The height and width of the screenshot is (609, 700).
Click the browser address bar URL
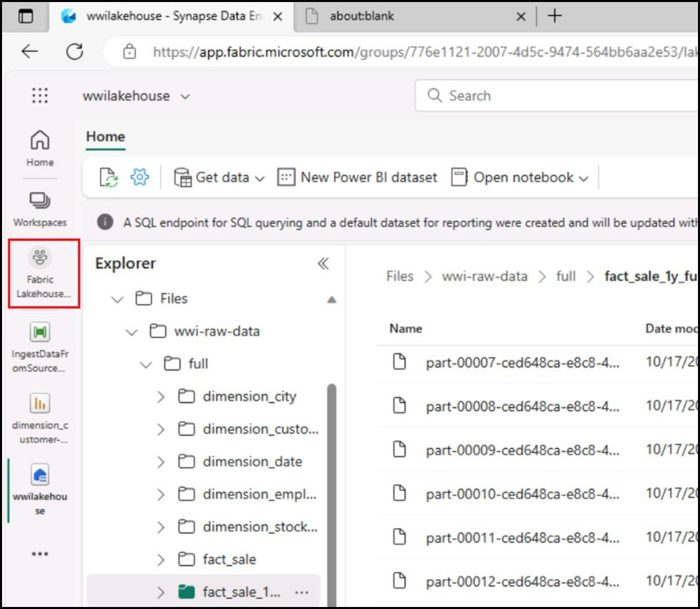424,52
